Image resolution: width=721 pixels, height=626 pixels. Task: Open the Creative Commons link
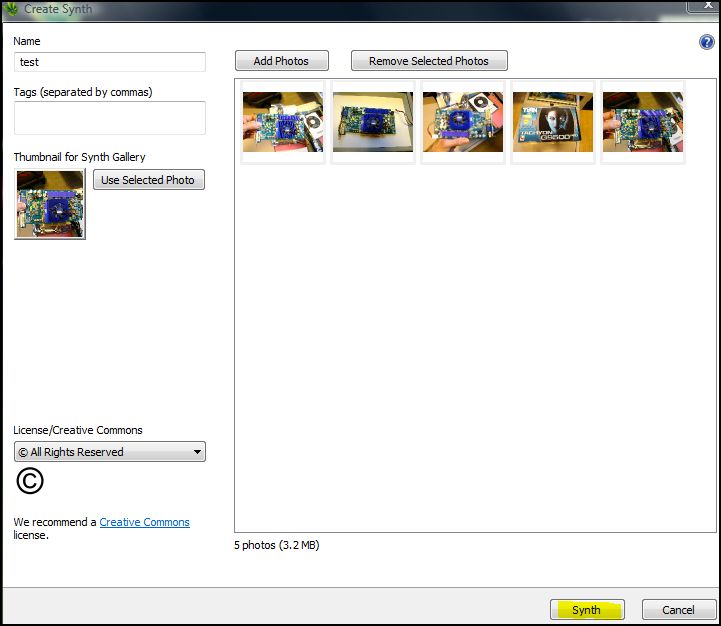pos(144,522)
